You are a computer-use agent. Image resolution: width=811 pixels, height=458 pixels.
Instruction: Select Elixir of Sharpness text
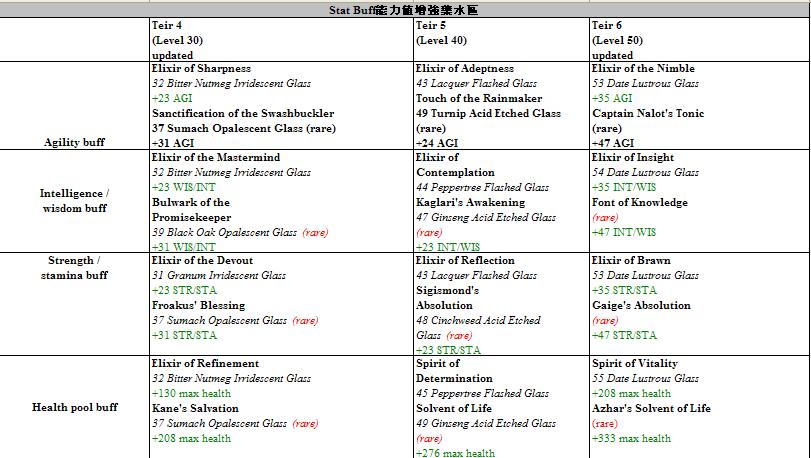[x=201, y=69]
